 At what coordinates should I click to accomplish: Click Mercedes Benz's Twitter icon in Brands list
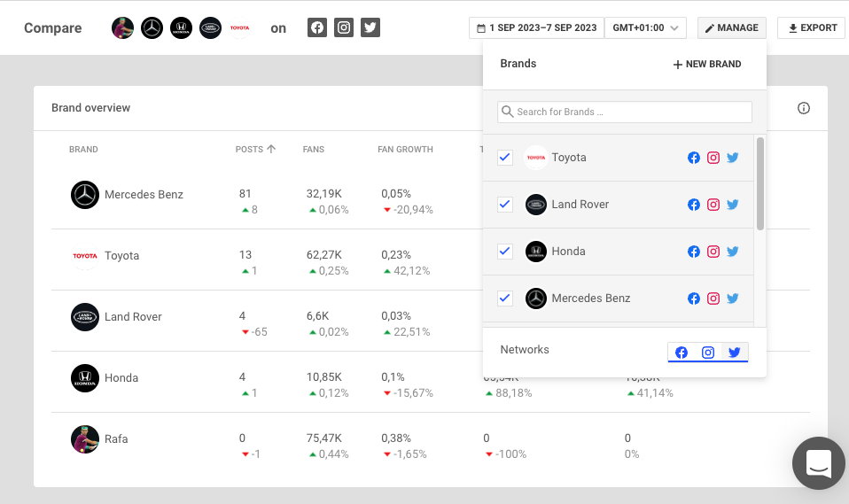[x=733, y=299]
